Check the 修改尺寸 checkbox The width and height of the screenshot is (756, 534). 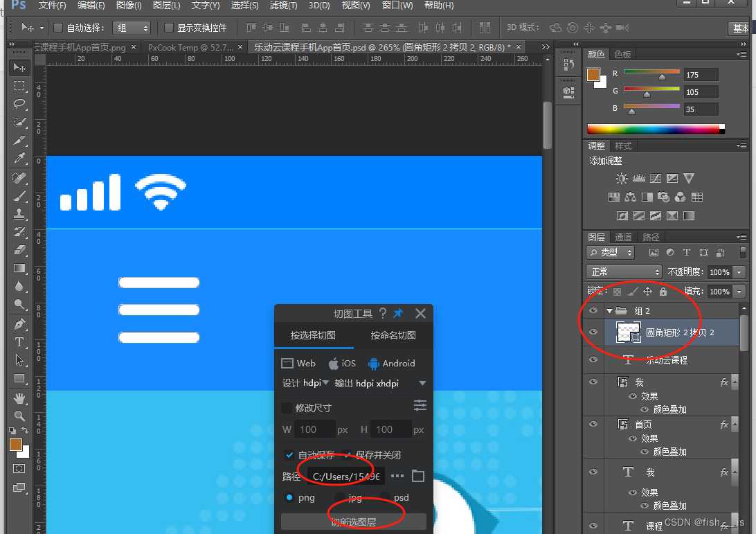pyautogui.click(x=287, y=408)
